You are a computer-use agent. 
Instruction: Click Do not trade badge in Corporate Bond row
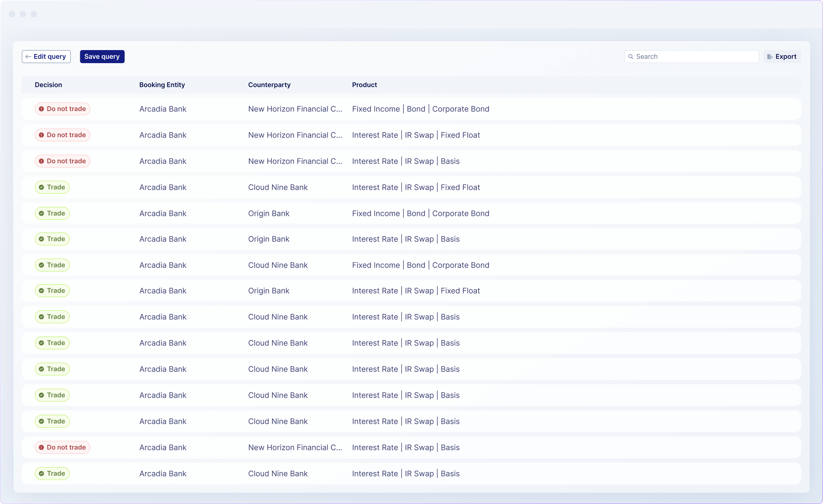pos(62,109)
